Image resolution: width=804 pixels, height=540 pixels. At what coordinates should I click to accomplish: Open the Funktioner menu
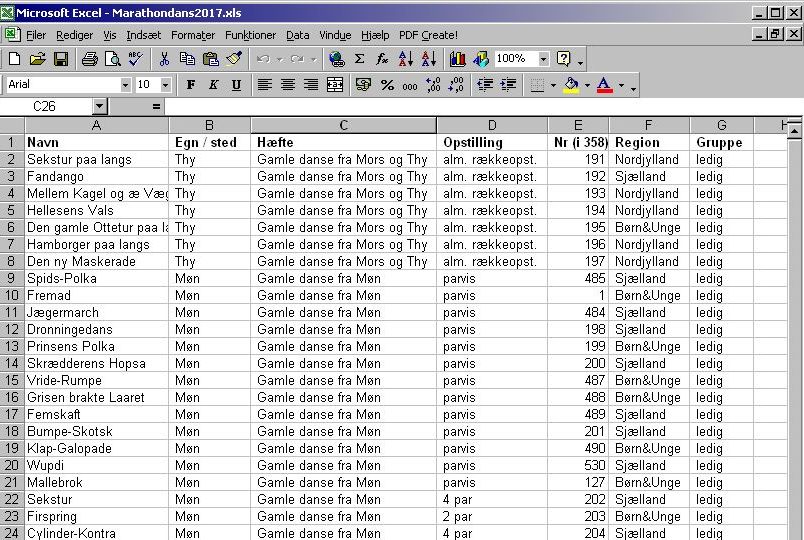click(x=250, y=35)
